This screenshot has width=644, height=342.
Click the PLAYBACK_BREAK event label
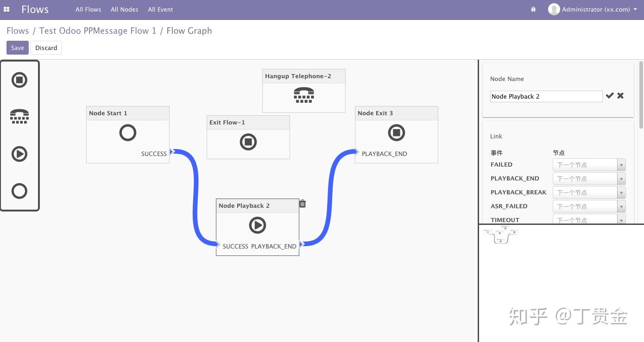[x=518, y=193]
